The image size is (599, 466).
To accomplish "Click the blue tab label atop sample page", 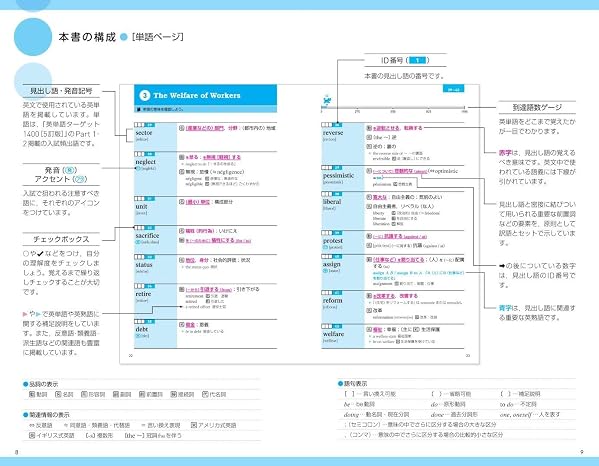I will point(453,89).
